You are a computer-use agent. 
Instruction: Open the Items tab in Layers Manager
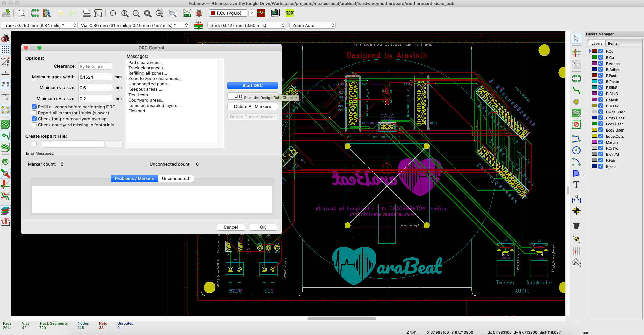point(612,43)
